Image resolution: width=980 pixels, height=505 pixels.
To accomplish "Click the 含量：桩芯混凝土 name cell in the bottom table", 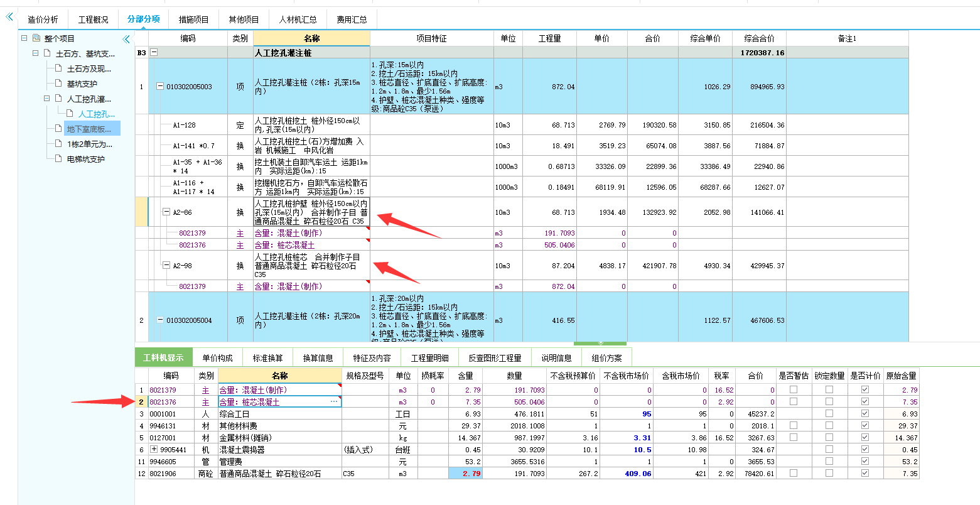I will pos(279,402).
